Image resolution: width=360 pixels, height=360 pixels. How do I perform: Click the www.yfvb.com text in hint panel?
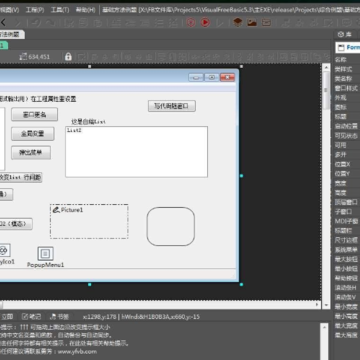pyautogui.click(x=77, y=352)
